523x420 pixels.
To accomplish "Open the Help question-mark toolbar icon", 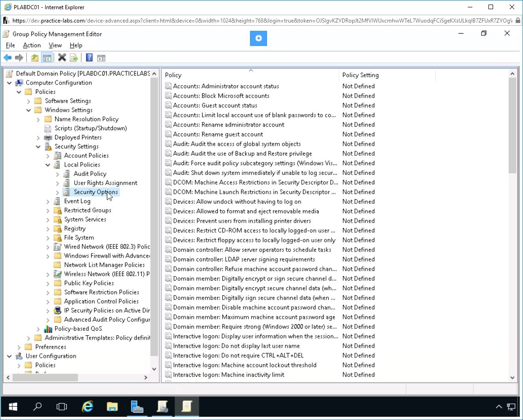I will coord(89,58).
